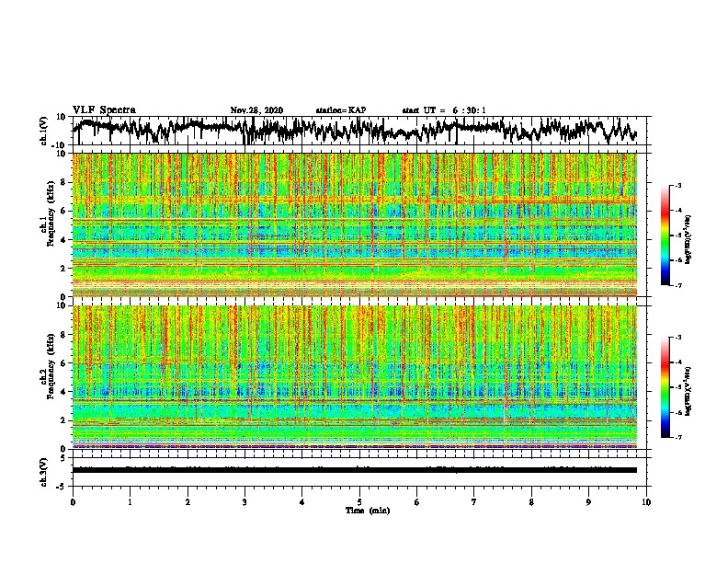Click time axis tick label '8'
This screenshot has height=563, width=728.
[x=531, y=502]
